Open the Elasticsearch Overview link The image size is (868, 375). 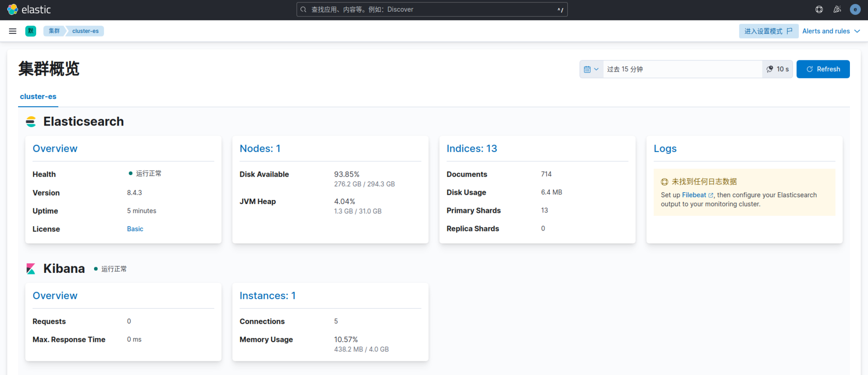pos(55,148)
